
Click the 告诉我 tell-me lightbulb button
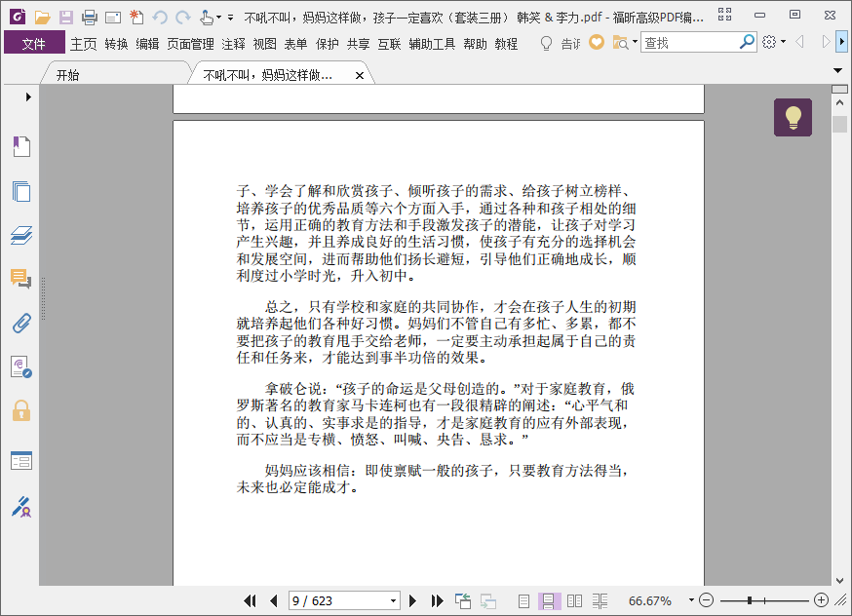tap(561, 43)
